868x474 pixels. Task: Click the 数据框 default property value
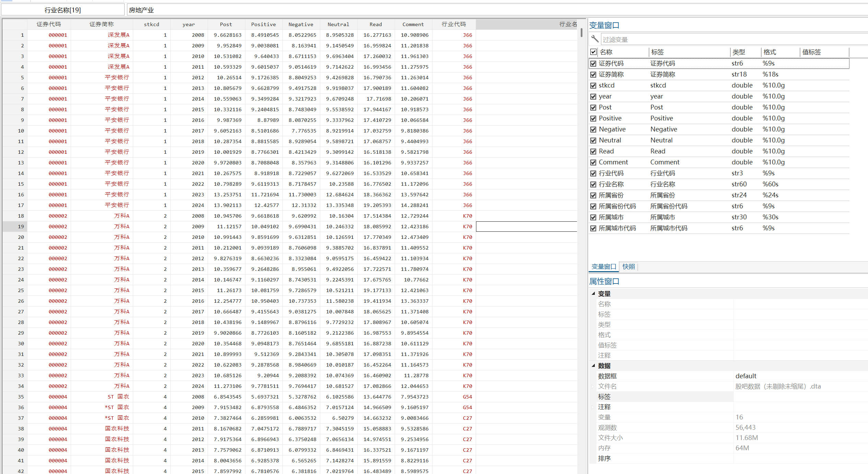(746, 376)
